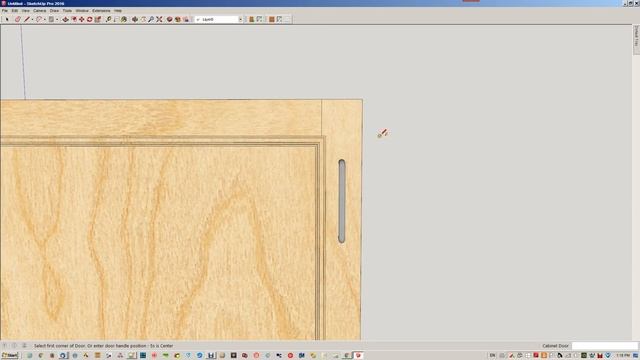
Task: Expand the Line tool dropdown arrow
Action: point(32,19)
